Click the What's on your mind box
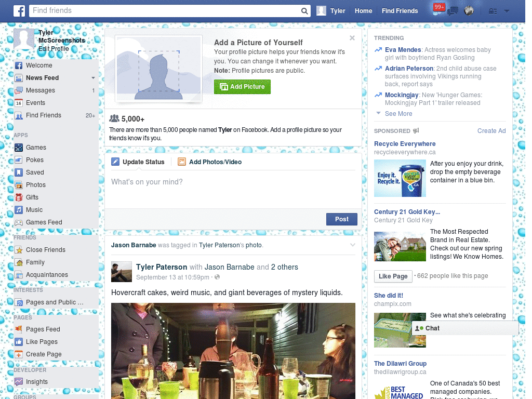This screenshot has width=532, height=399. 233,190
